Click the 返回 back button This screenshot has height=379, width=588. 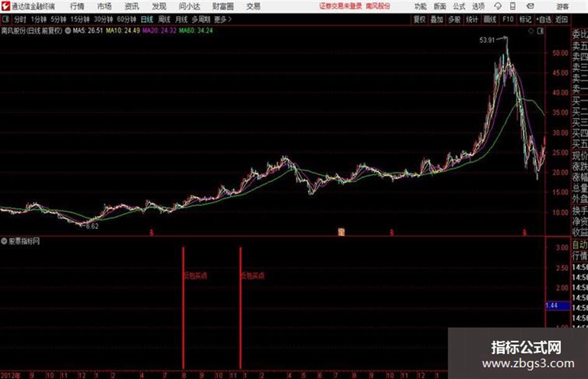[561, 19]
